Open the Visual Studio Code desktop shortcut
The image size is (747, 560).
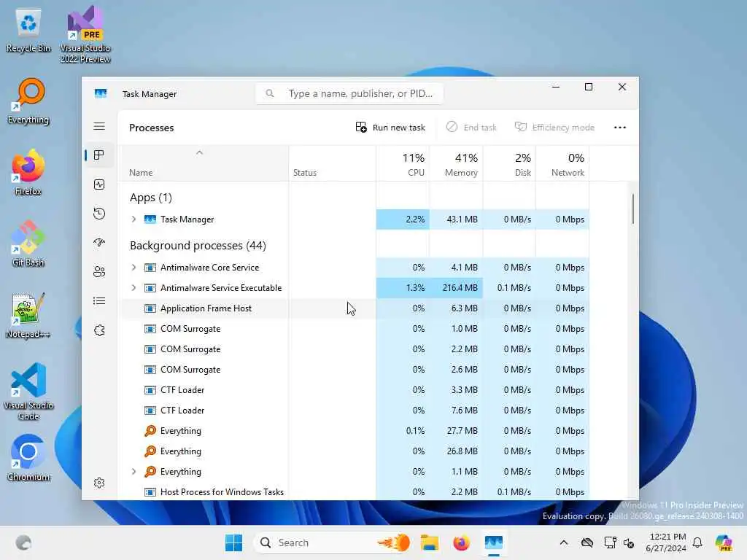coord(28,392)
